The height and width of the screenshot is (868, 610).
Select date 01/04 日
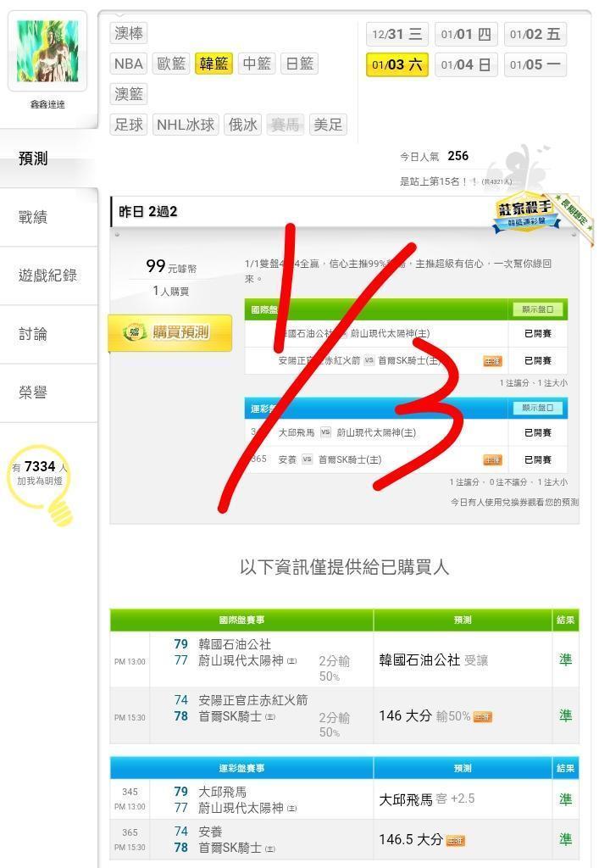pyautogui.click(x=466, y=64)
